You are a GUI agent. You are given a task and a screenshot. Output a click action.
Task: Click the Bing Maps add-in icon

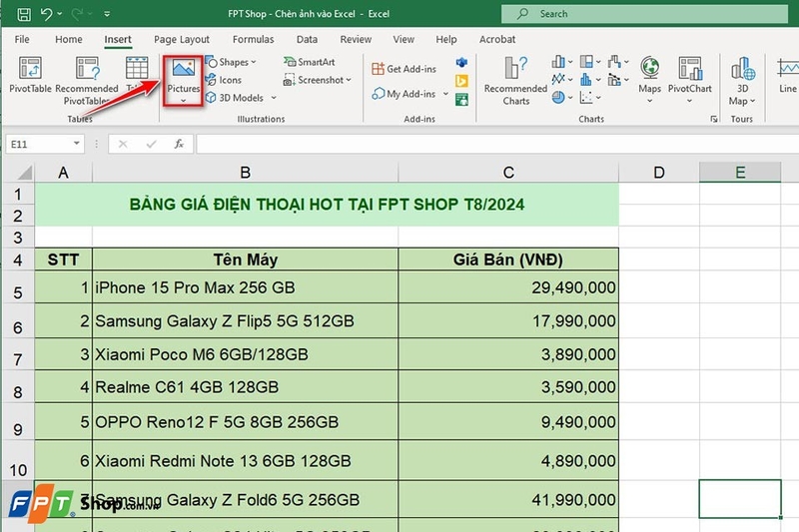[461, 81]
